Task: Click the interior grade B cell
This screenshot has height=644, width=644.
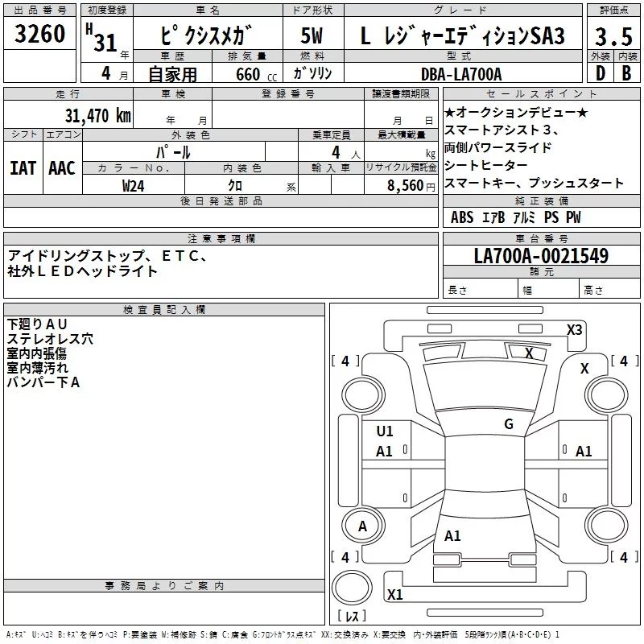Action: (x=626, y=72)
